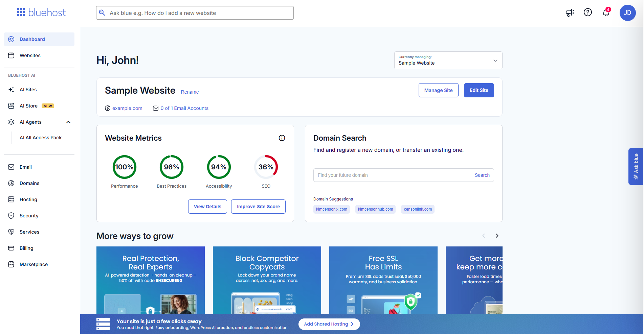Collapse the AI Agents section chevron
Image resolution: width=644 pixels, height=334 pixels.
pyautogui.click(x=68, y=122)
